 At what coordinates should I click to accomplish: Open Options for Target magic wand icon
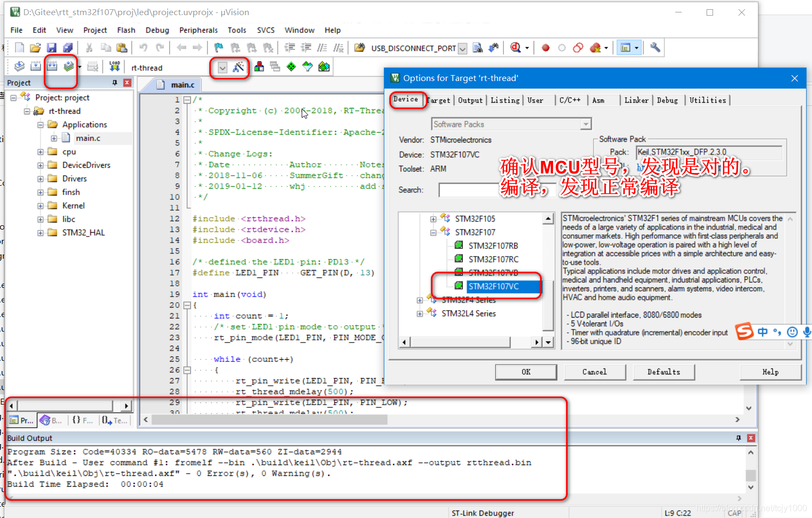tap(238, 67)
